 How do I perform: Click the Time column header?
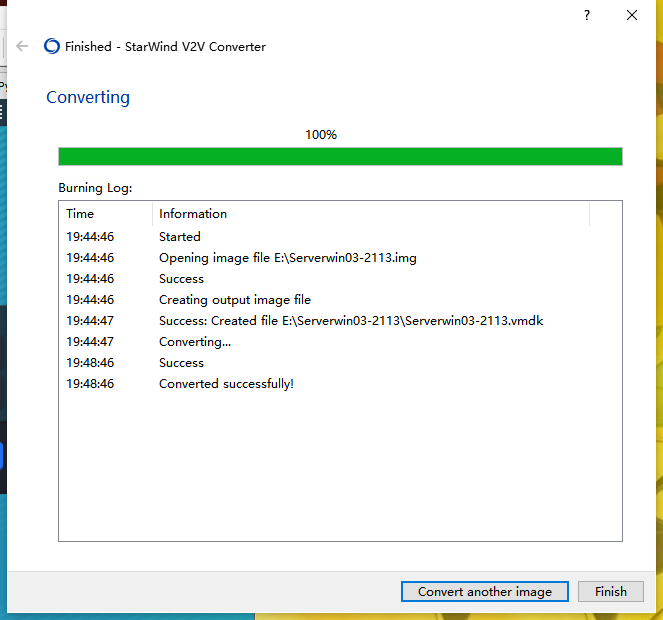[x=105, y=214]
